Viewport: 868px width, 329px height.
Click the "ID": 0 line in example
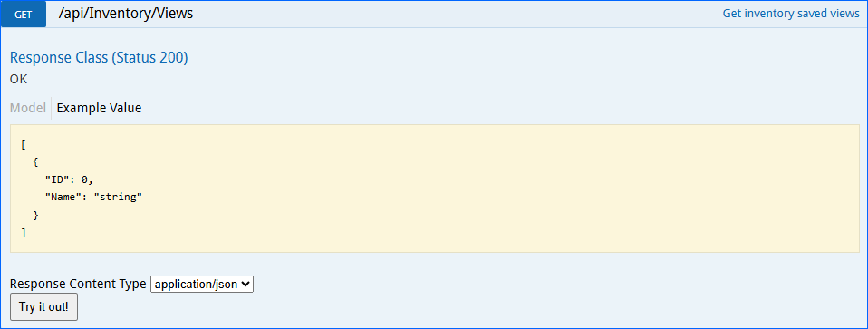[69, 179]
